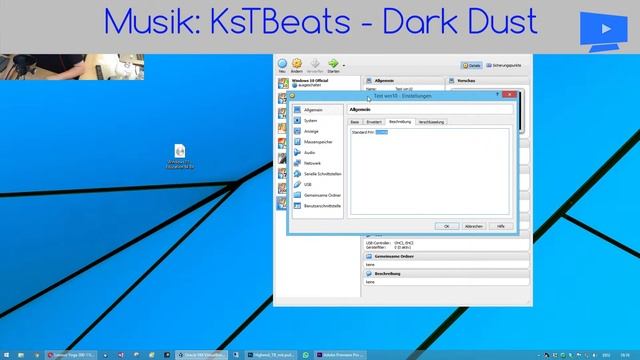The width and height of the screenshot is (640, 360).
Task: Open Sicherungspunkte view in VirtualBox Manager
Action: point(504,65)
